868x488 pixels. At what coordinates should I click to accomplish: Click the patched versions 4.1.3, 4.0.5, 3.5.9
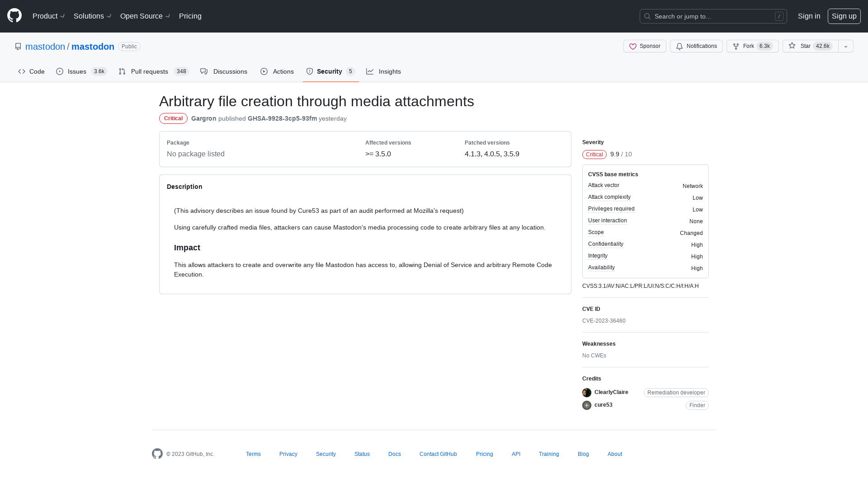pos(492,154)
